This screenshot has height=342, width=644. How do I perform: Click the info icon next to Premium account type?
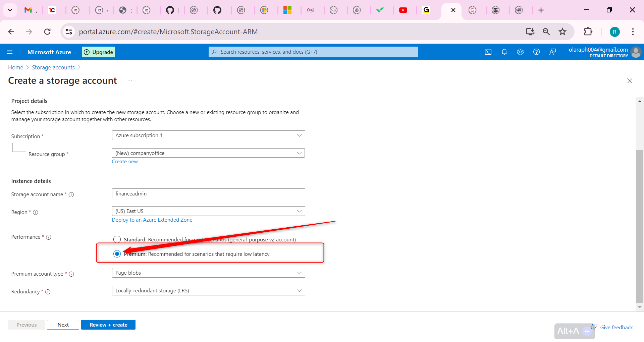point(71,274)
